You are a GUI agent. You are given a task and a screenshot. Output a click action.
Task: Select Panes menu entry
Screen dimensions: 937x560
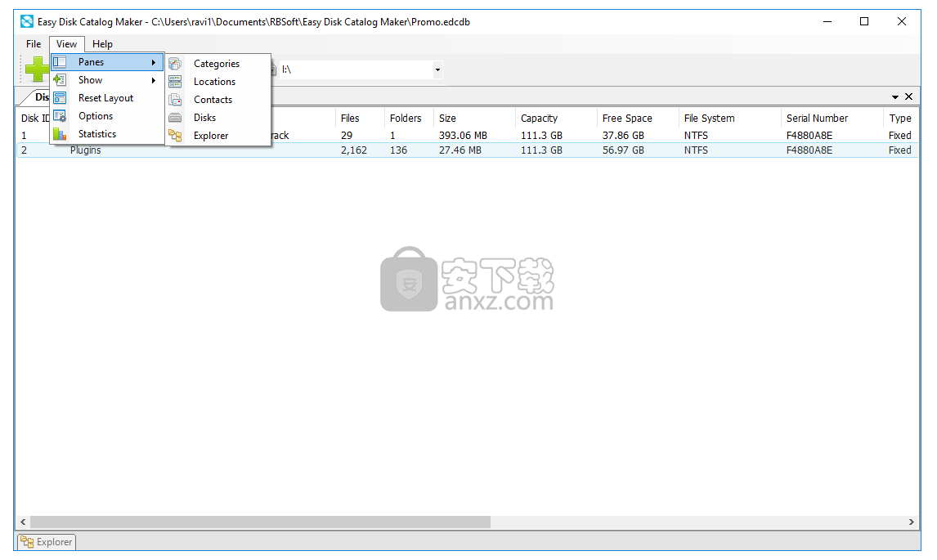(107, 62)
